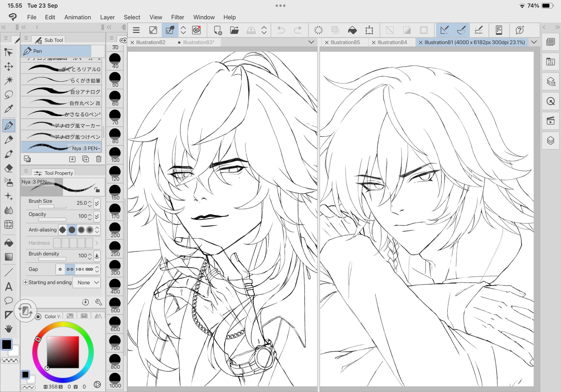Open the Starting and ending None dropdown
The width and height of the screenshot is (561, 392).
point(87,282)
